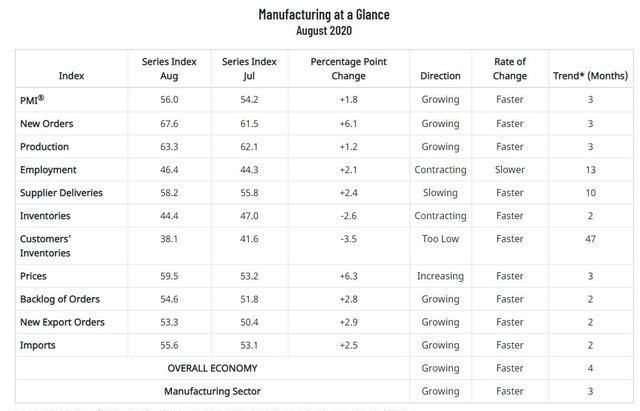
Task: Click the Backlog of Orders row label
Action: point(60,299)
